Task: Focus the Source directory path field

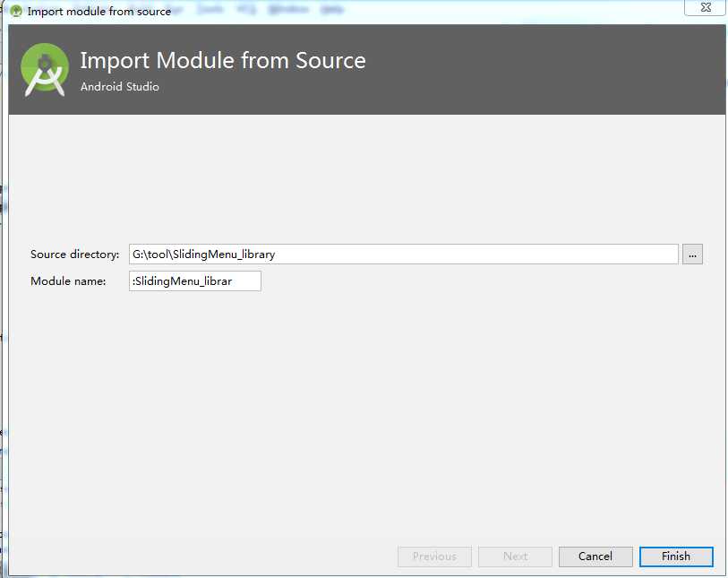Action: [404, 254]
